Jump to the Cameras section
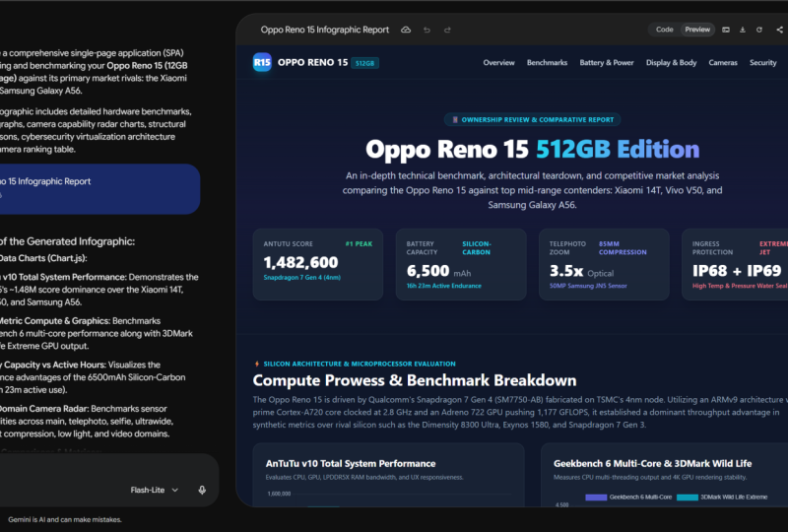The height and width of the screenshot is (532, 788). [x=723, y=62]
